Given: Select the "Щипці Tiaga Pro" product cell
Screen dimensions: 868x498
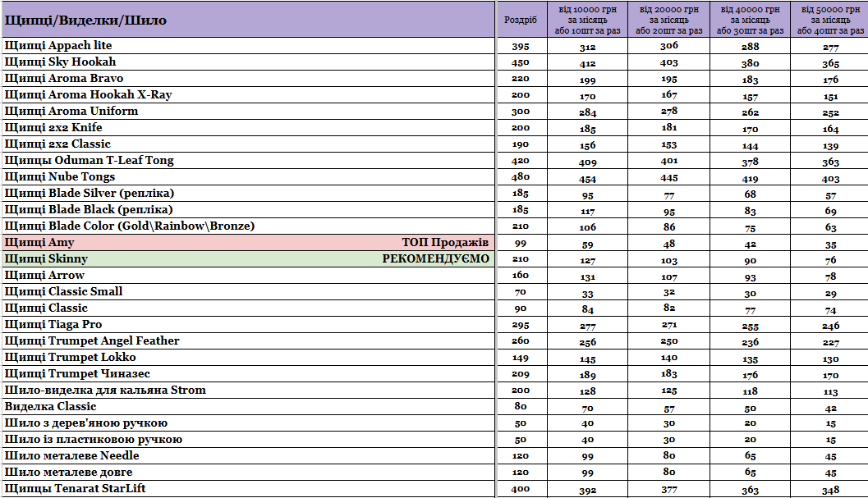Looking at the screenshot, I should (53, 325).
